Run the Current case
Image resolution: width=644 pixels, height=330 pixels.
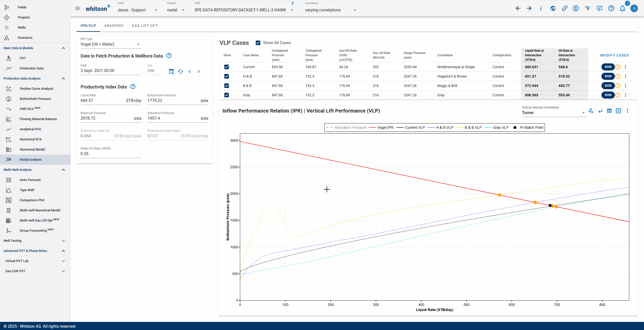608,67
